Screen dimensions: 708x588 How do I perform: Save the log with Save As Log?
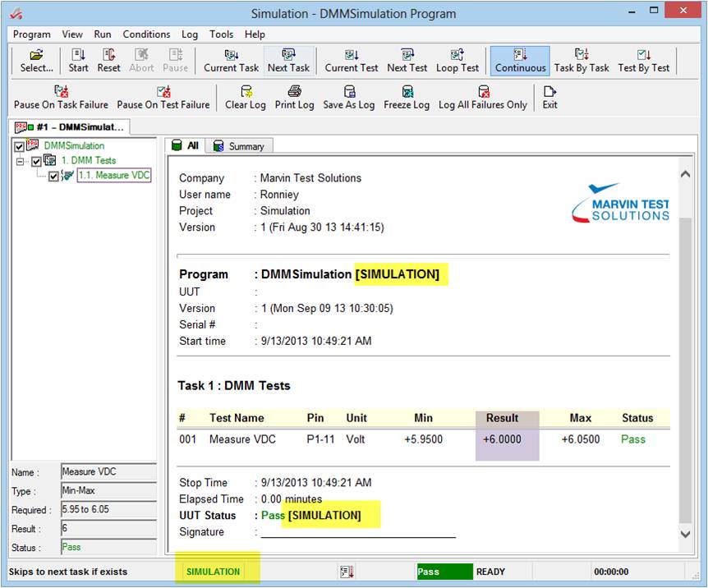[x=348, y=97]
